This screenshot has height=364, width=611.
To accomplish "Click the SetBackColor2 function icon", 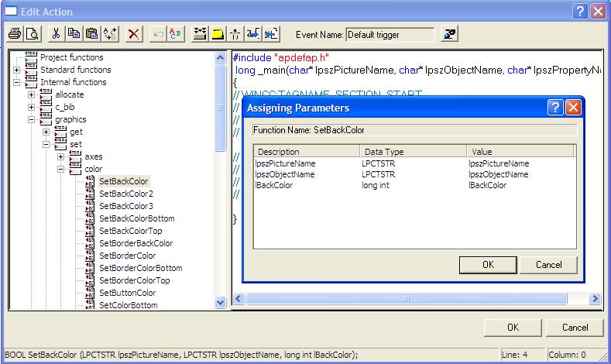I will (90, 194).
